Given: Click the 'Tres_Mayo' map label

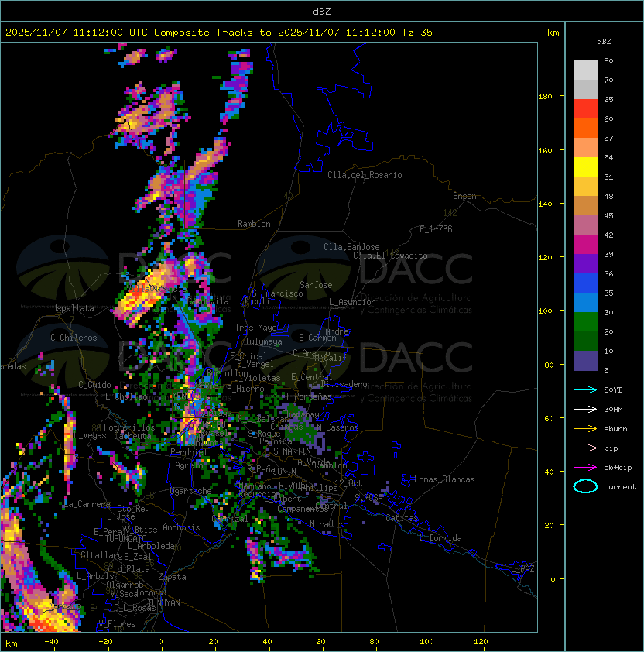Looking at the screenshot, I should tap(255, 328).
